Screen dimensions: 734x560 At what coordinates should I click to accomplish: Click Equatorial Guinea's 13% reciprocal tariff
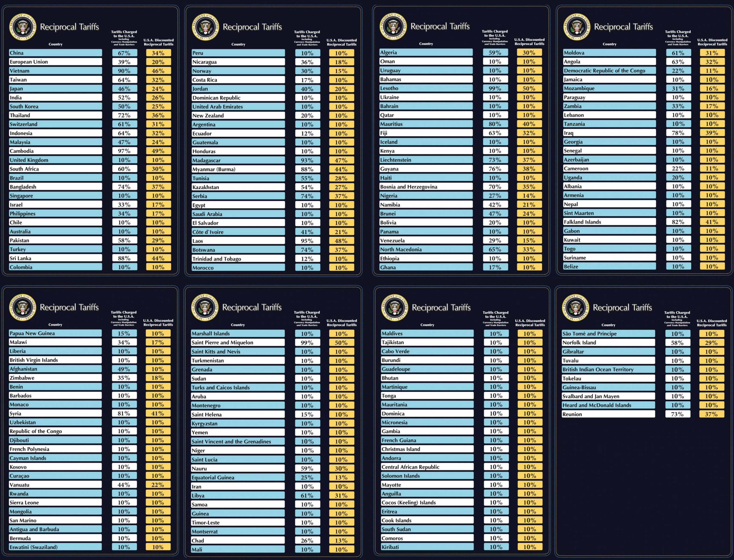[341, 477]
